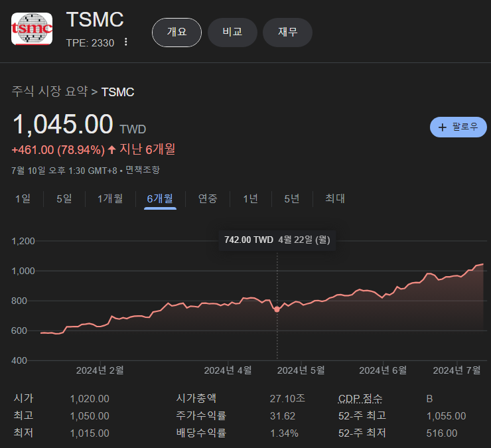The width and height of the screenshot is (491, 448).
Task: Click the 최고 value 1,050.00
Action: click(90, 416)
